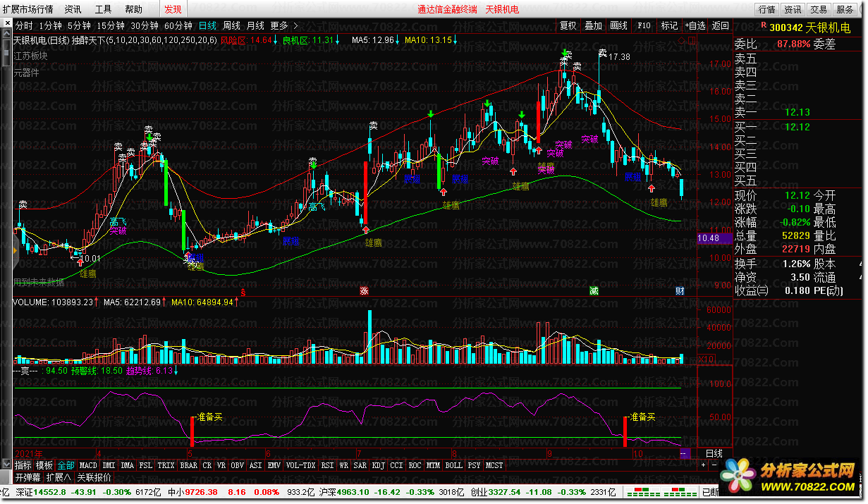Select the 模板 tab in indicator bar

[x=44, y=466]
